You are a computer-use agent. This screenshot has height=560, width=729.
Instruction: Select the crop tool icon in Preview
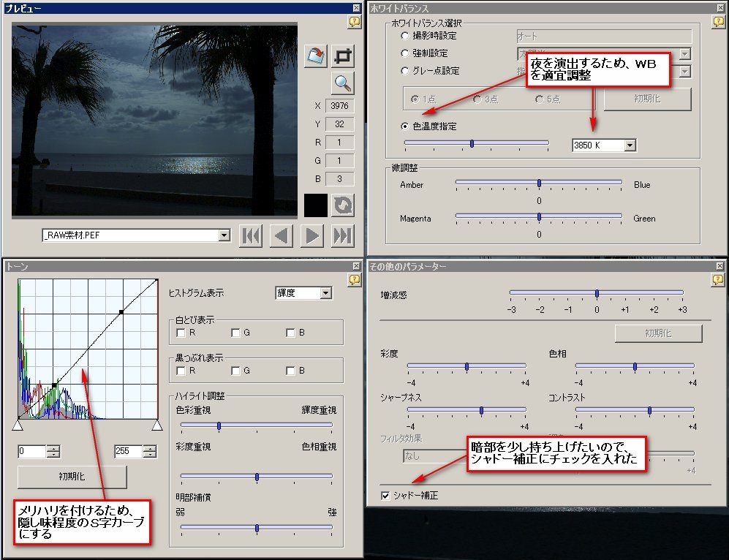click(343, 56)
